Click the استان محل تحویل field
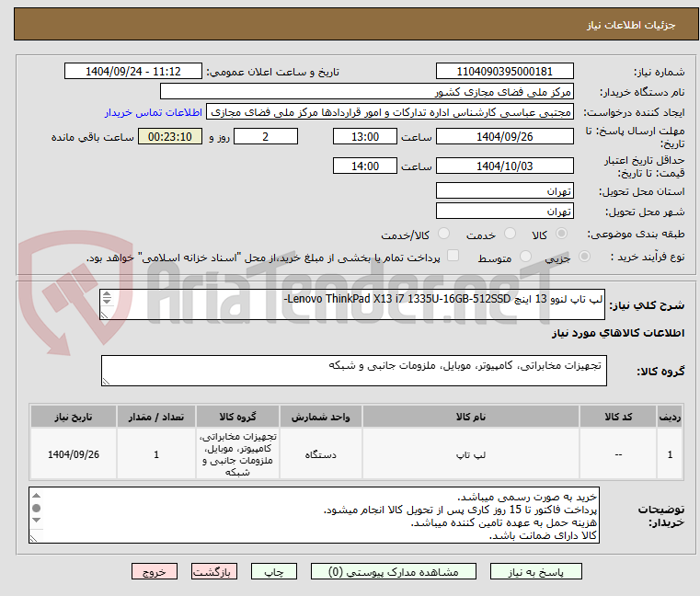Image resolution: width=700 pixels, height=596 pixels. click(504, 191)
